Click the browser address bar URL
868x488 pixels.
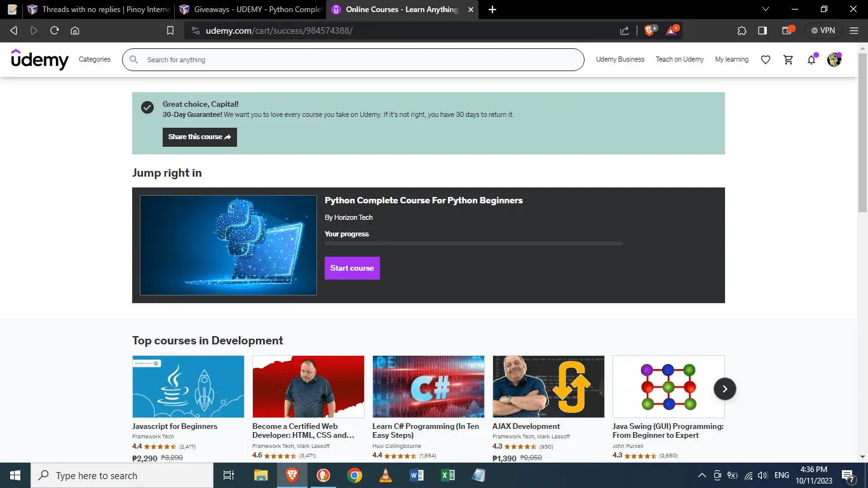coord(279,30)
